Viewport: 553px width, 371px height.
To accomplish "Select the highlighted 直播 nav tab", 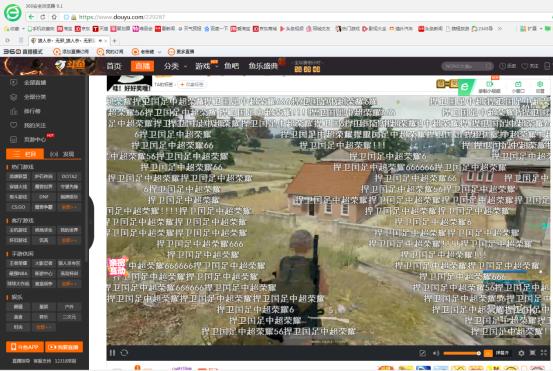I will click(x=143, y=66).
